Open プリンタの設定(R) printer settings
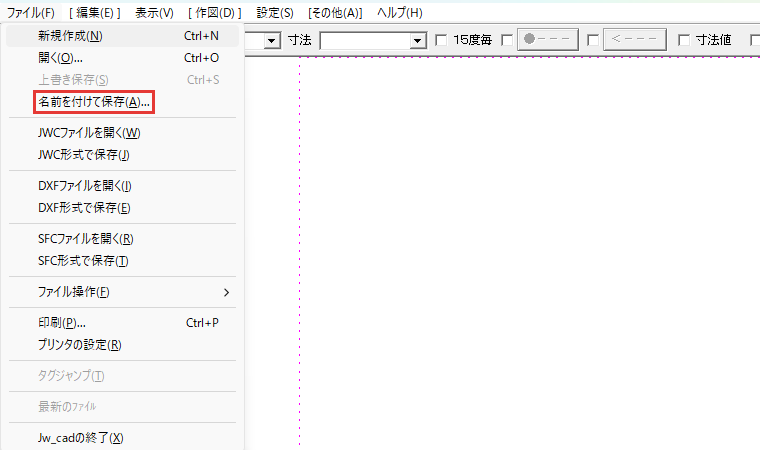The image size is (760, 450). point(122,345)
